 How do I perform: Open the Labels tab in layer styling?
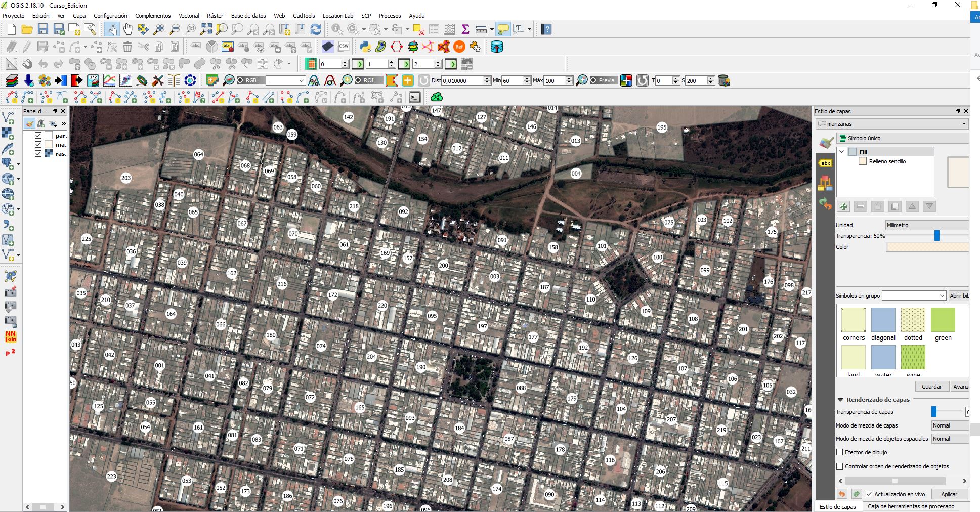[x=825, y=163]
